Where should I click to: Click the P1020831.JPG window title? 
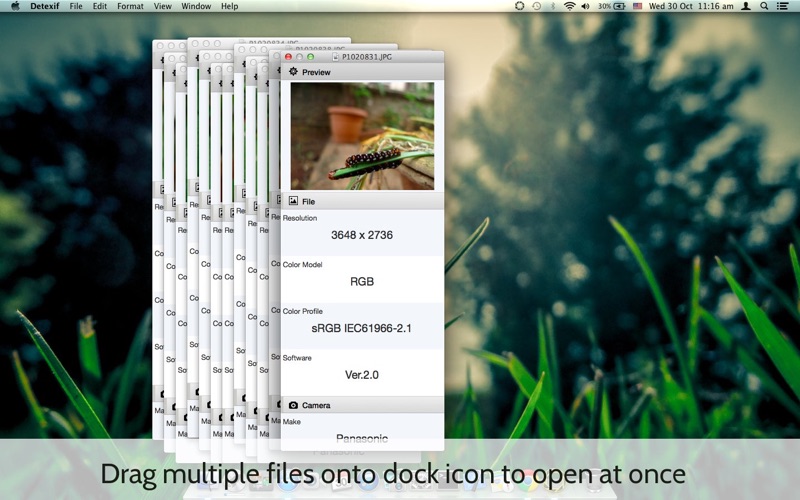pos(367,57)
